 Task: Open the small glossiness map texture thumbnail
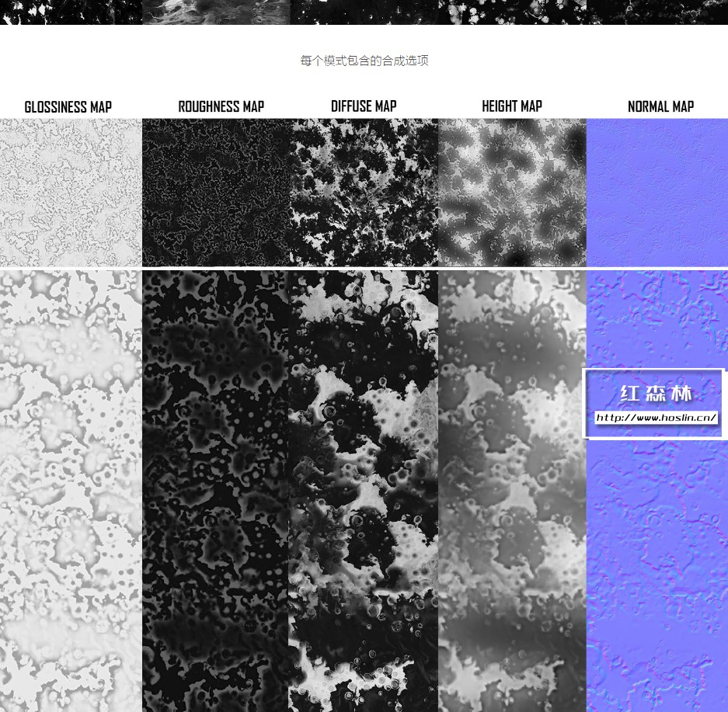pyautogui.click(x=71, y=193)
